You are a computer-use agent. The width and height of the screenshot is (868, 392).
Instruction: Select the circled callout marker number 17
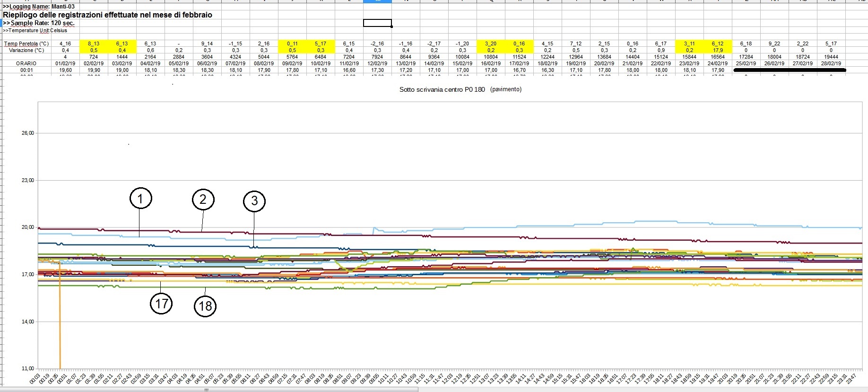click(x=161, y=304)
